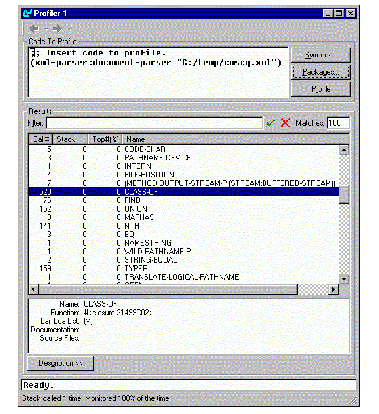The image size is (379, 414).
Task: Select the INTERN row in results
Action: (x=184, y=166)
